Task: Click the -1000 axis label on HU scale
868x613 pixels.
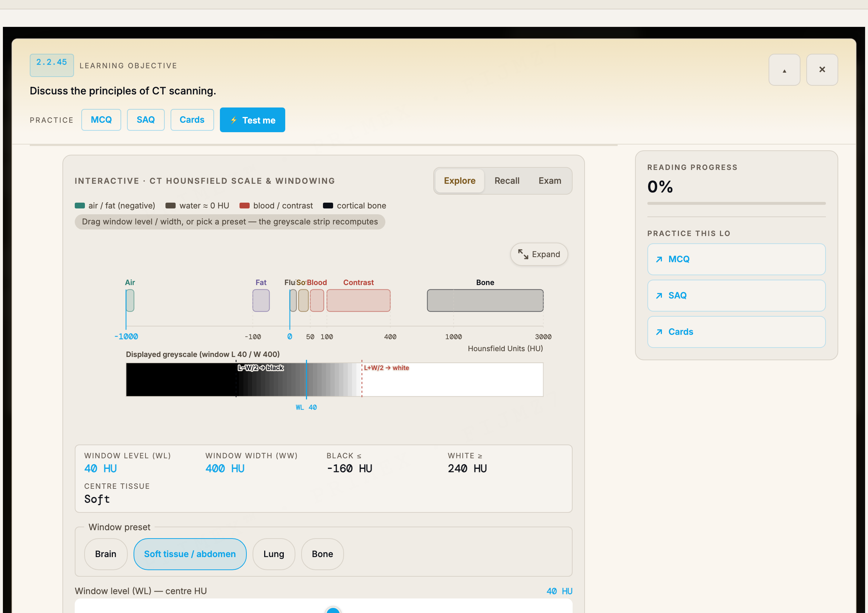Action: [126, 337]
